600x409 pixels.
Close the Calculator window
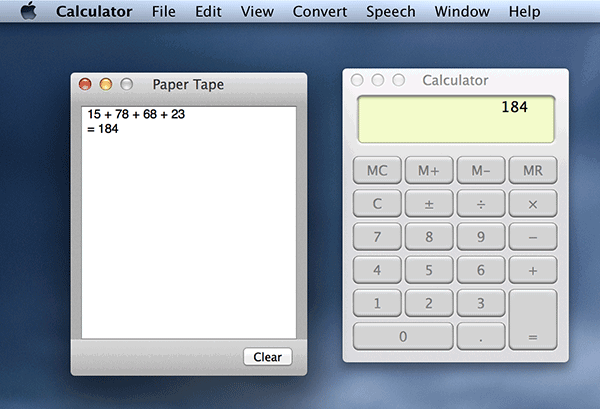(357, 80)
